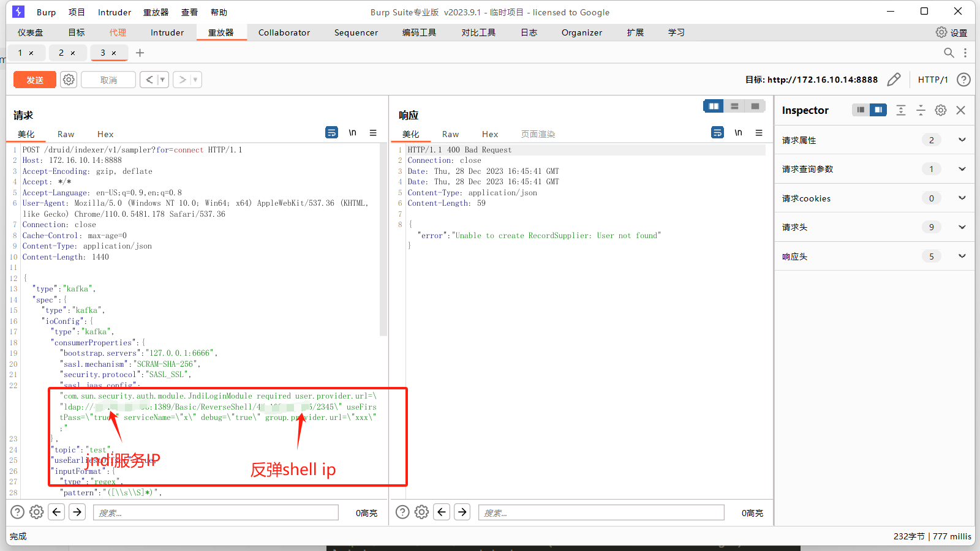Open repeater tab options menu (three dots)
This screenshot has width=980, height=551.
tap(965, 53)
